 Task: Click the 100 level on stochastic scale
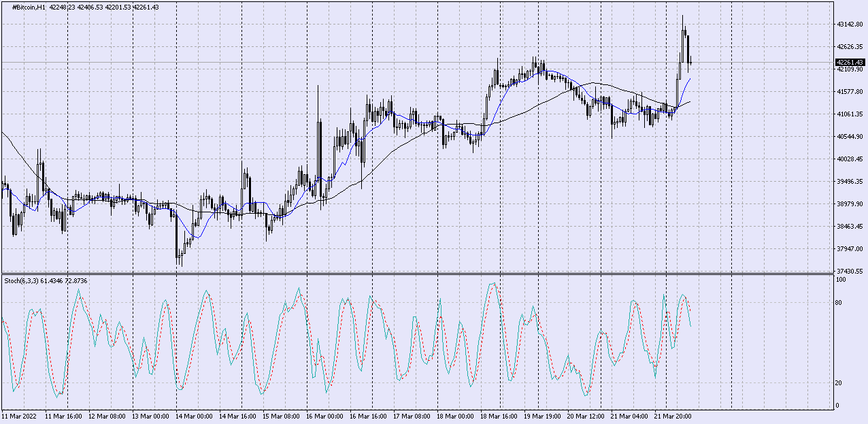click(x=841, y=280)
